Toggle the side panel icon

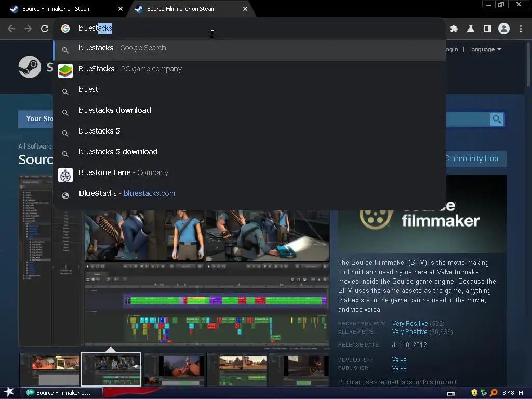[487, 29]
